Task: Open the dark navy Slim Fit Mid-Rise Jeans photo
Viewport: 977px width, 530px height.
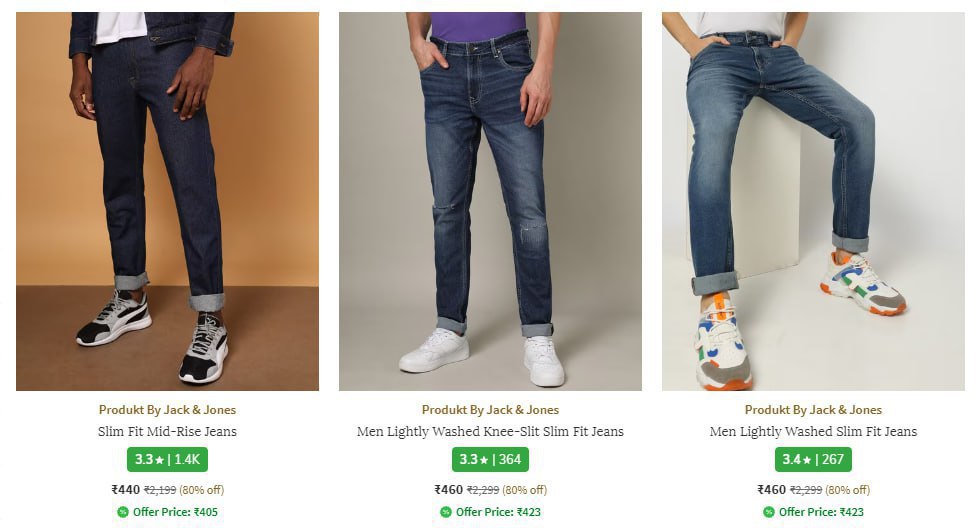Action: point(167,200)
